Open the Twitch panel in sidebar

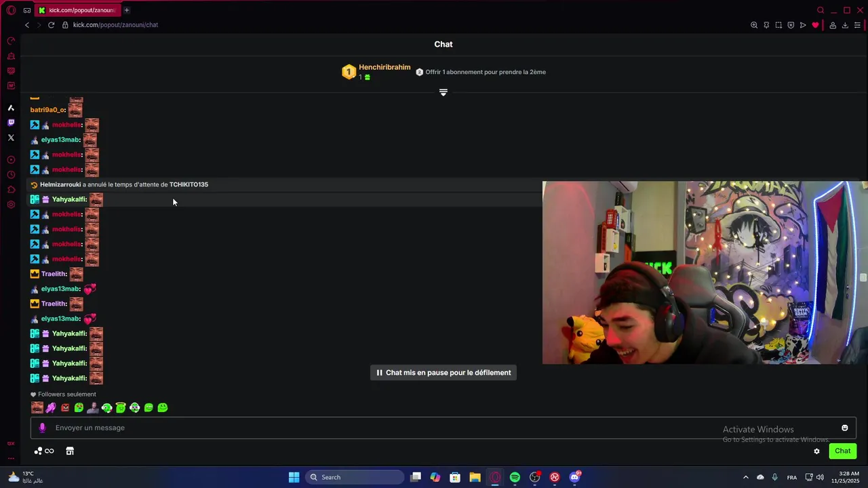click(x=11, y=123)
